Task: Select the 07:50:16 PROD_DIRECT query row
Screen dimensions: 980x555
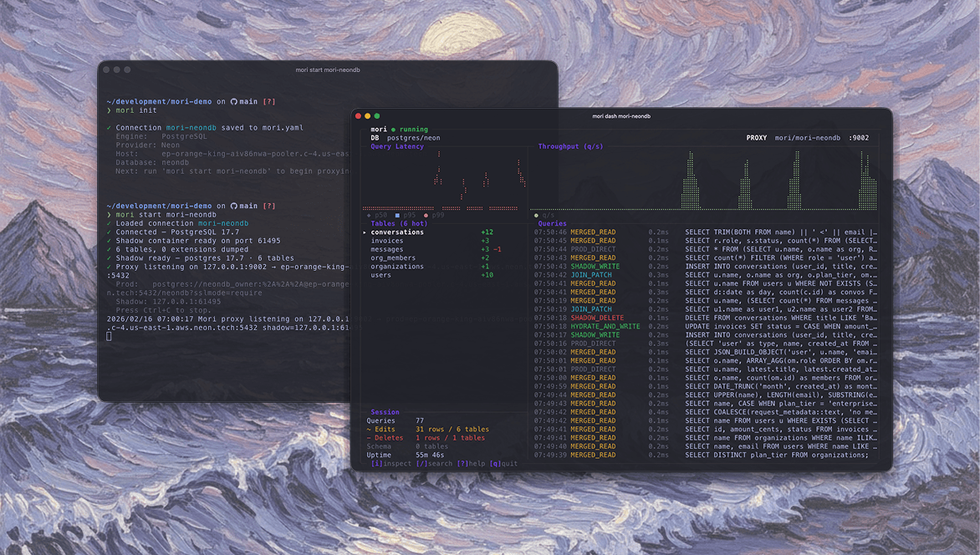Action: [706, 344]
